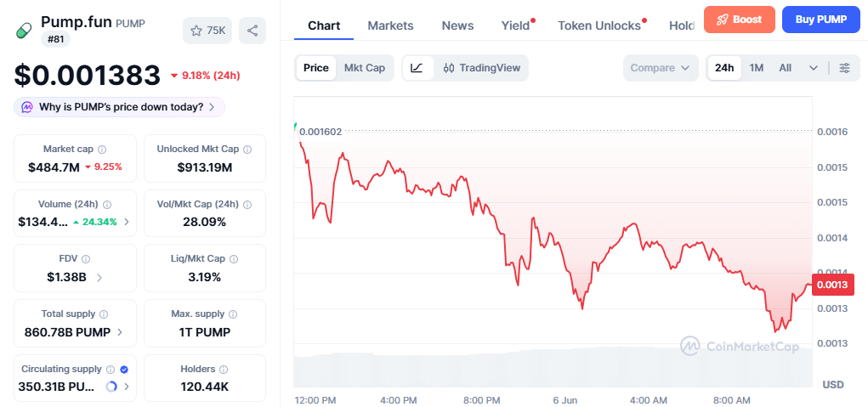Viewport: 868px width, 407px height.
Task: Open the Token Unlocks tab
Action: pos(599,25)
